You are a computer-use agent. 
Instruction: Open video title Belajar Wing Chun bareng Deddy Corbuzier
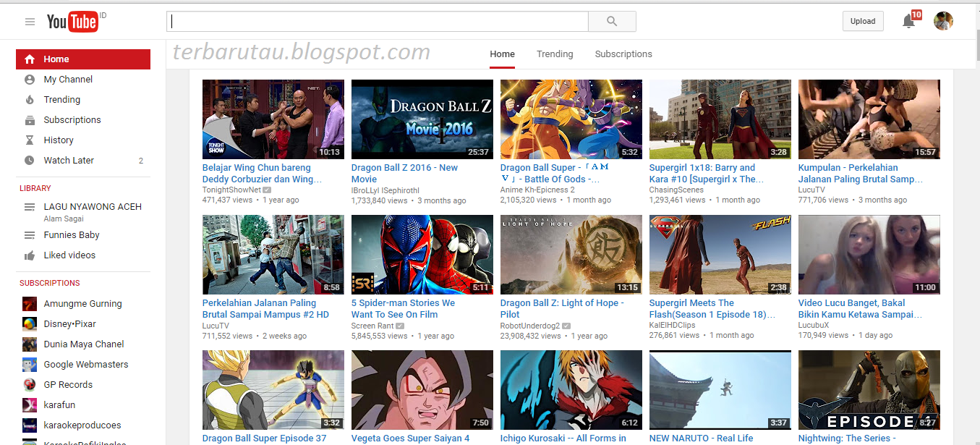[262, 174]
